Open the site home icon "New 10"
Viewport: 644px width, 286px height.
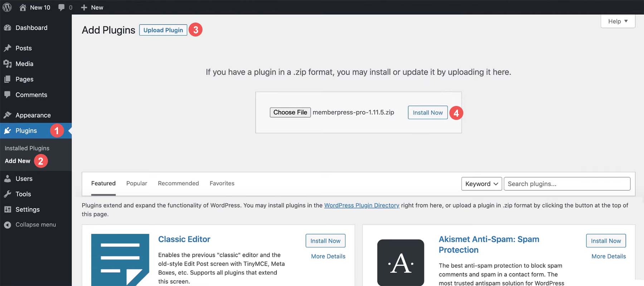click(x=23, y=7)
